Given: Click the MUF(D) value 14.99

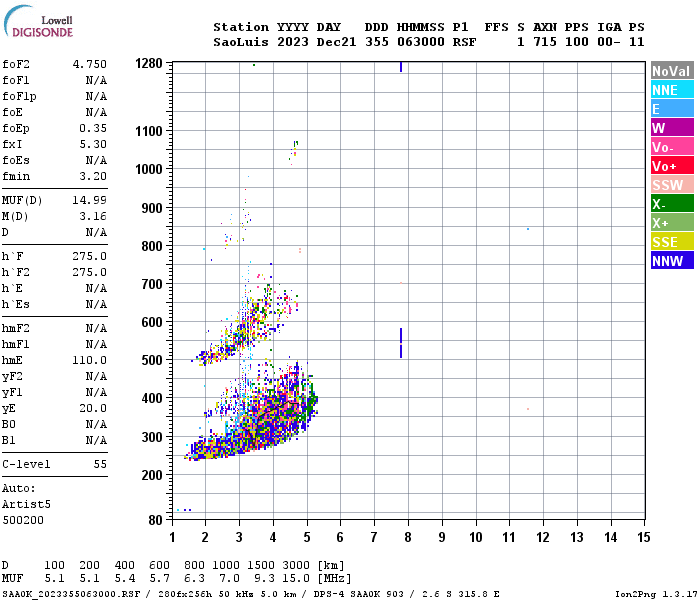Looking at the screenshot, I should [90, 200].
